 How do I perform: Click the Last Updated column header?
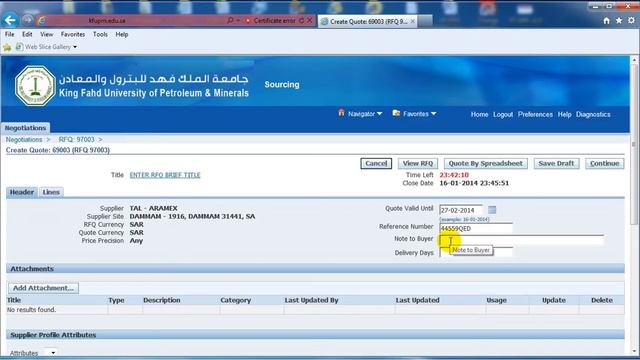click(x=417, y=300)
